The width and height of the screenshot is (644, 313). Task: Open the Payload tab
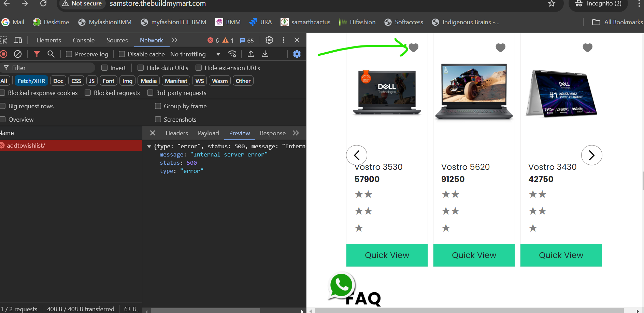click(x=209, y=133)
